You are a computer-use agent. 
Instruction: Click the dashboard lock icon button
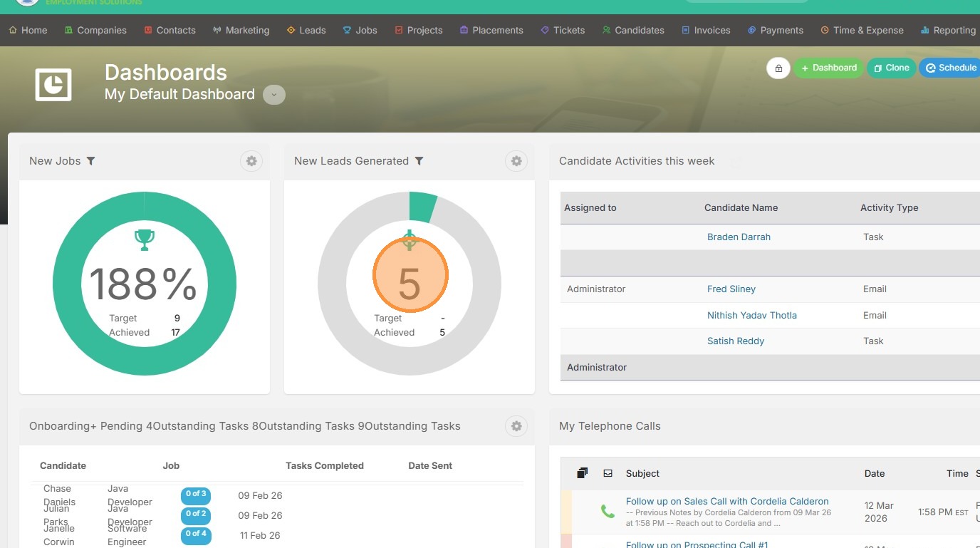coord(778,68)
